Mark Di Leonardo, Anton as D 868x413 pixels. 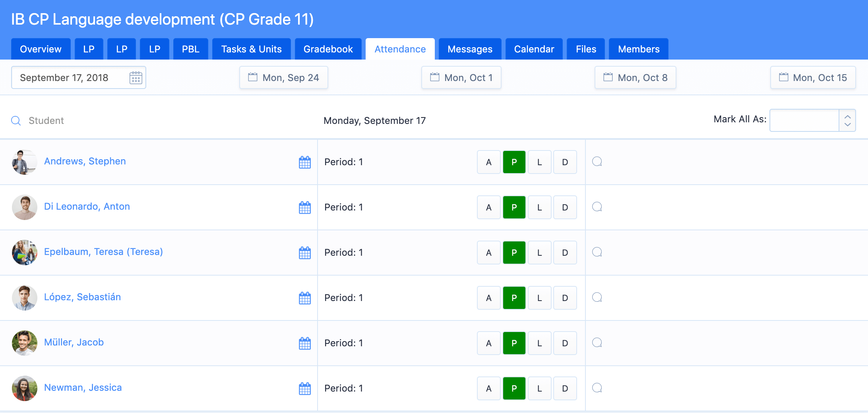click(x=565, y=207)
